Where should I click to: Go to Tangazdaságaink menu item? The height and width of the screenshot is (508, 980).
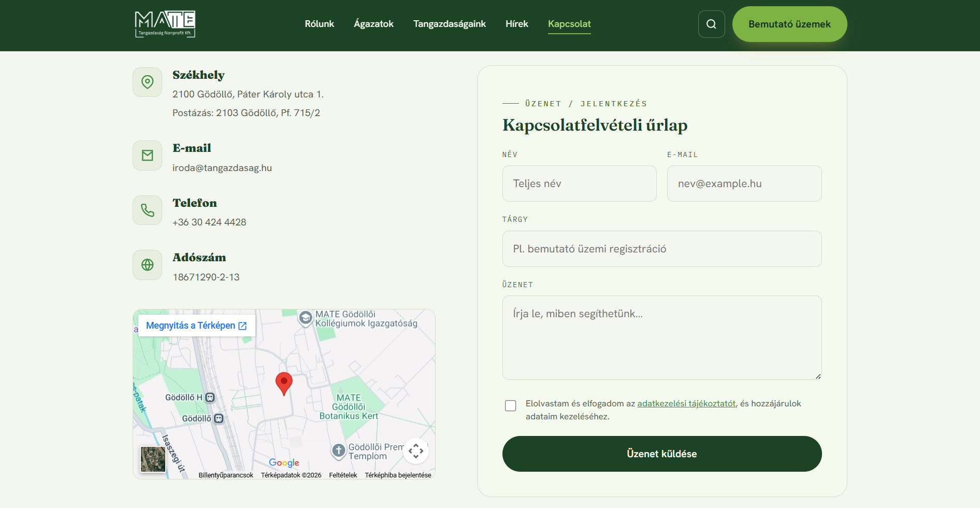pos(450,24)
